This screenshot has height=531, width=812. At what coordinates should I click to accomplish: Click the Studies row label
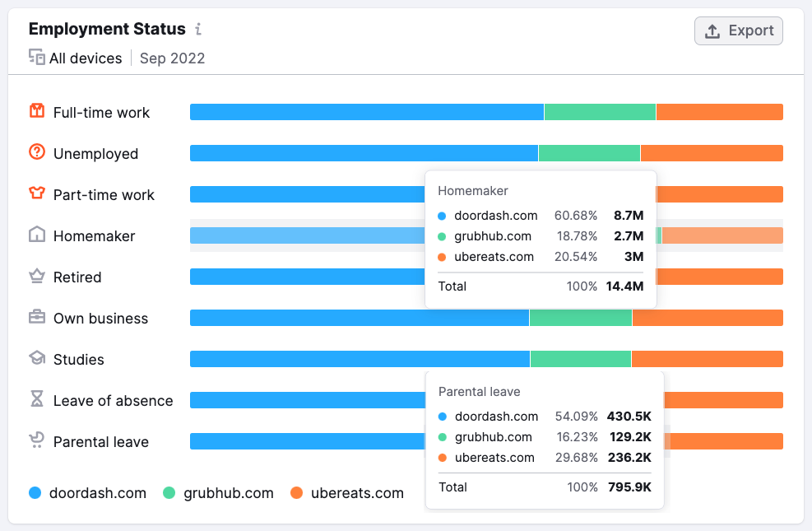pyautogui.click(x=79, y=360)
